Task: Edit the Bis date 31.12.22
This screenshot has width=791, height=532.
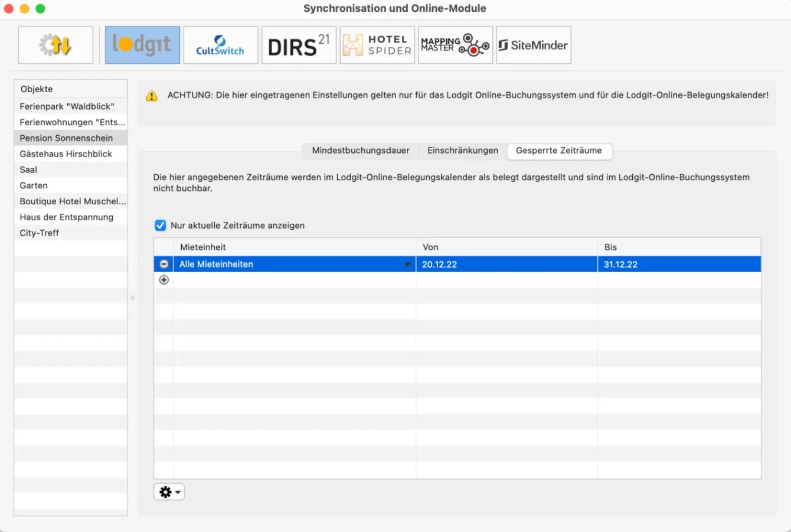Action: [679, 264]
